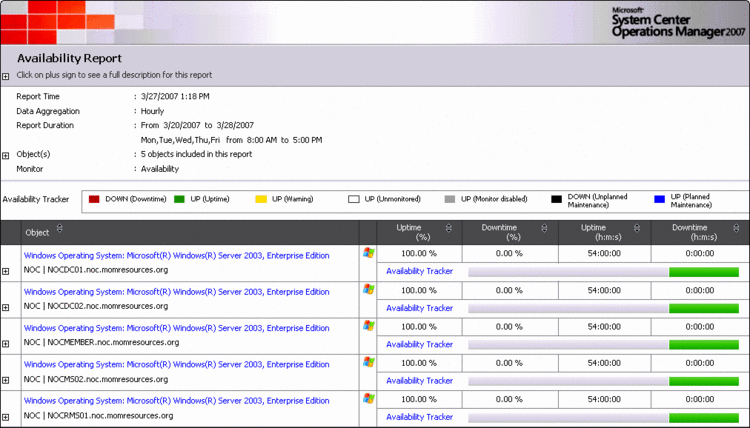This screenshot has height=428, width=750.
Task: Expand the Object(s) list plus sign
Action: pos(6,155)
